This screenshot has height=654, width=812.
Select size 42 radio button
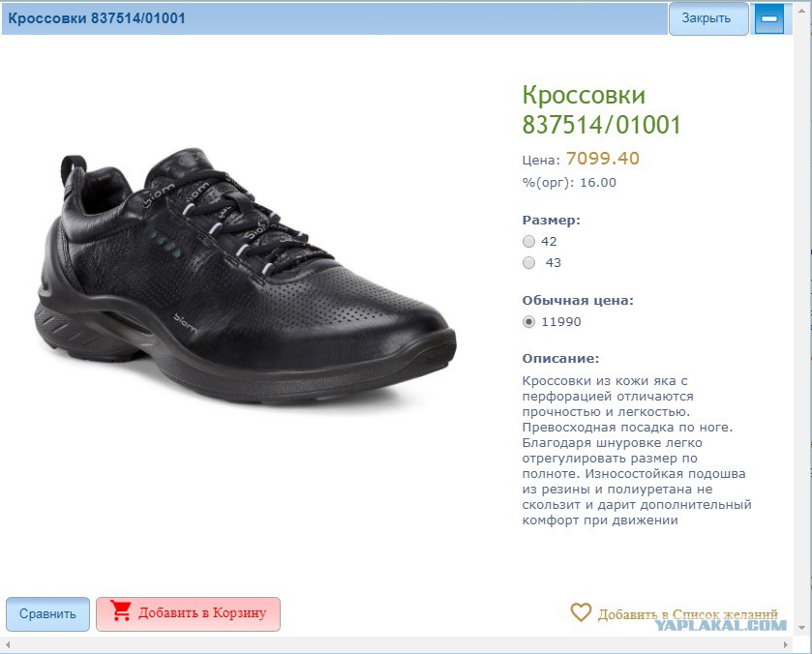point(528,241)
